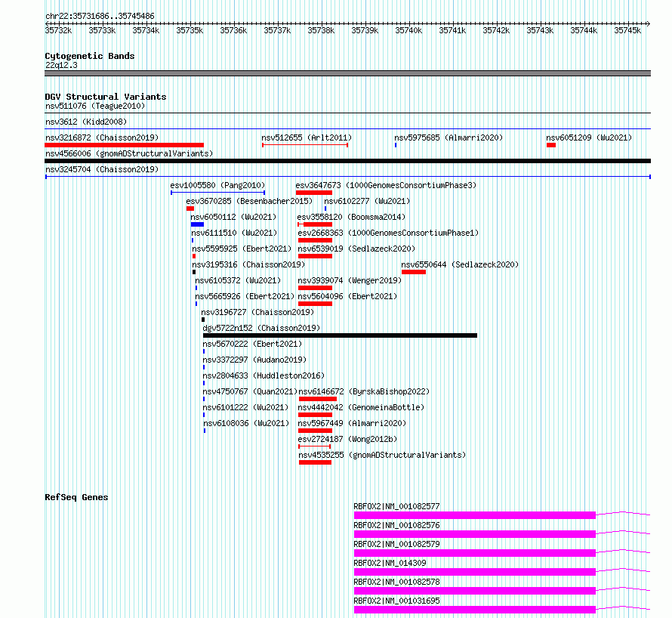This screenshot has width=672, height=618.
Task: Click the DGV Structural Variants track title
Action: pyautogui.click(x=106, y=97)
